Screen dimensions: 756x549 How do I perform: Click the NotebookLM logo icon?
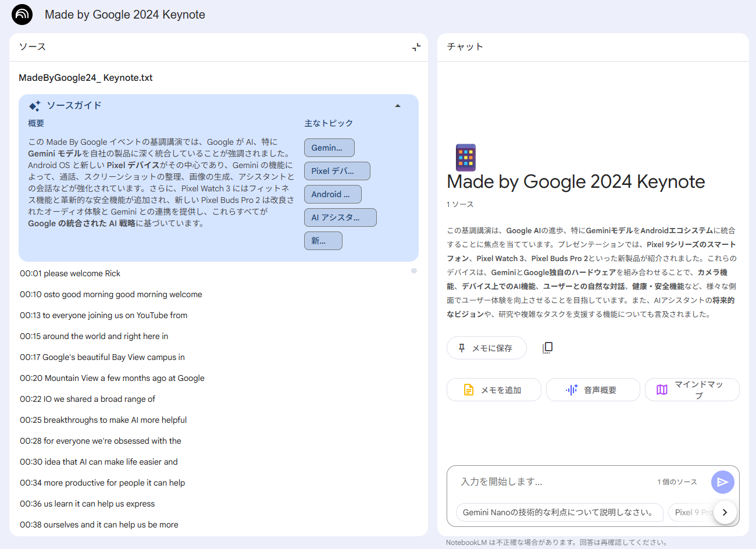point(22,15)
